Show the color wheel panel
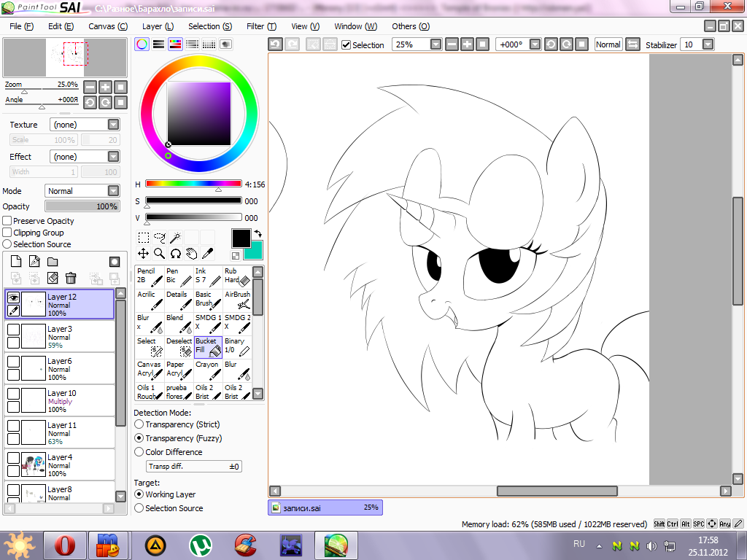Image resolution: width=747 pixels, height=560 pixels. point(142,44)
